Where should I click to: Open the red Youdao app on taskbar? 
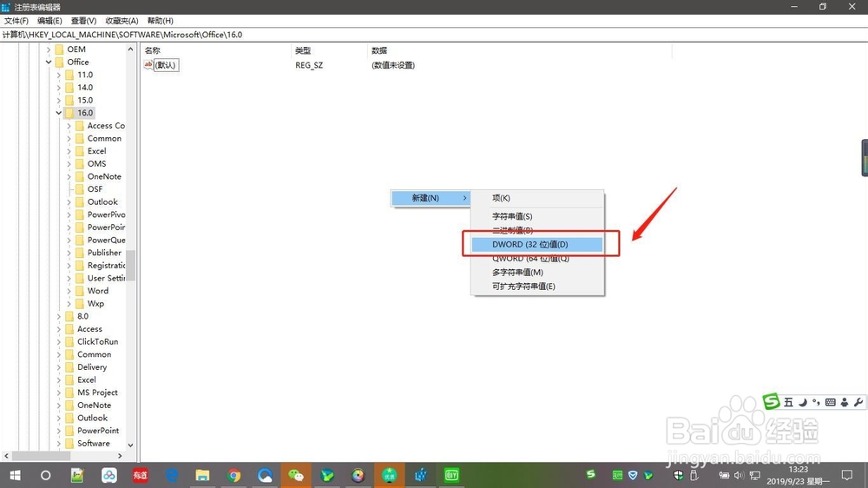[x=140, y=475]
